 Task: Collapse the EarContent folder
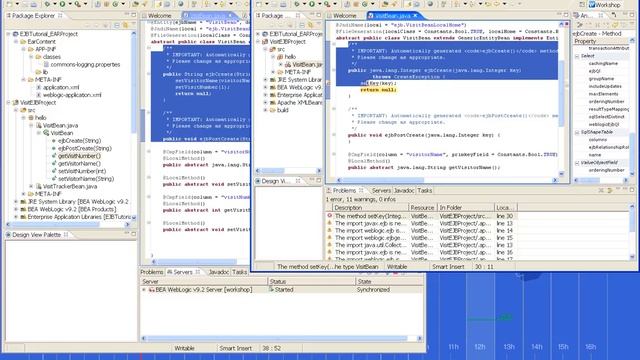[x=16, y=42]
